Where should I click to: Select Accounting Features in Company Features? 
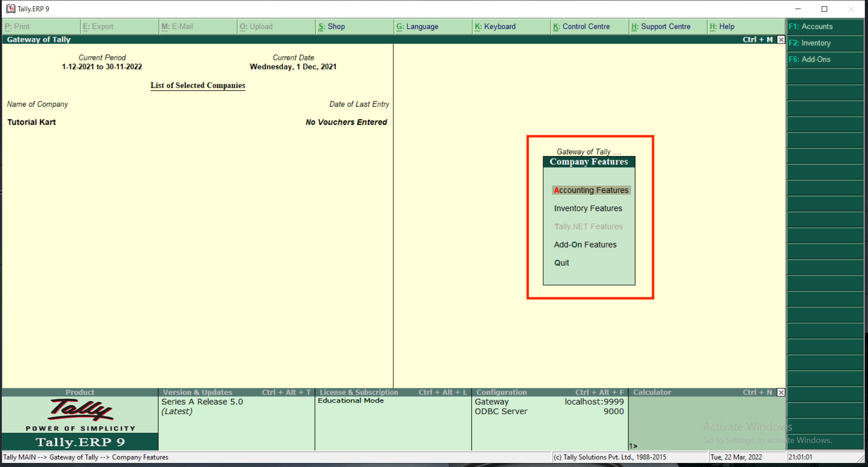click(590, 190)
